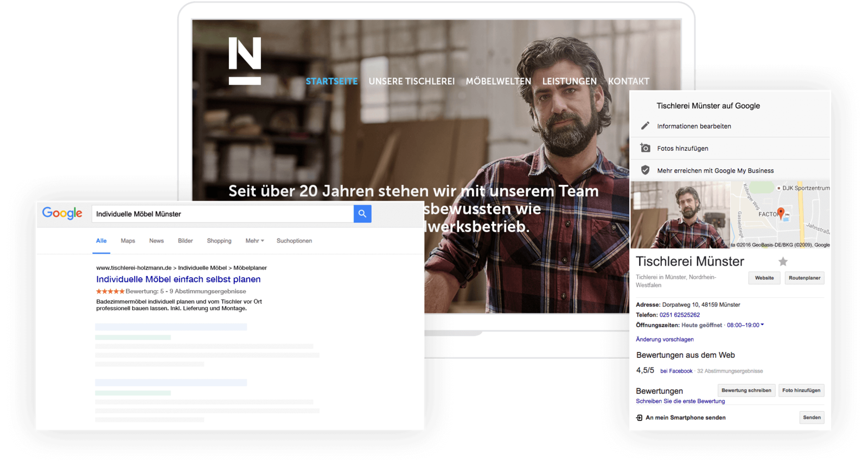Screen dimensions: 868x468
Task: Click the send-to-smartphone icon
Action: coord(639,418)
